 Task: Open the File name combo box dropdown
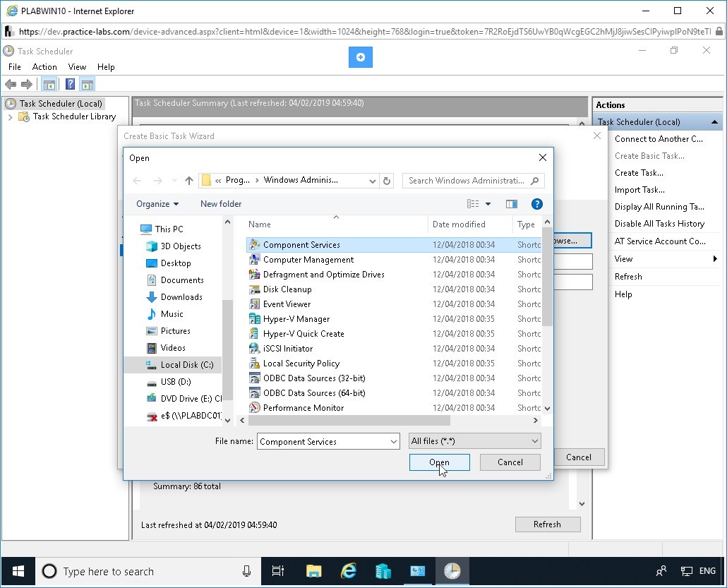tap(394, 441)
